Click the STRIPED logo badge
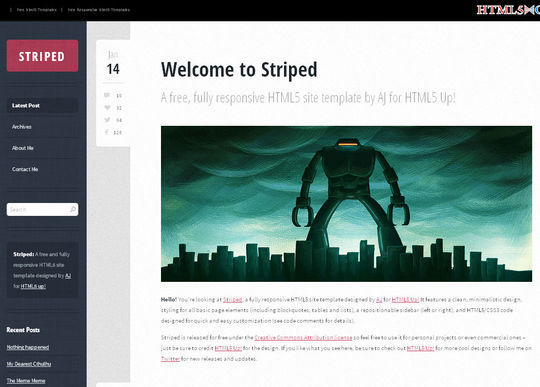Viewport: 540px width, 387px height. [x=42, y=56]
